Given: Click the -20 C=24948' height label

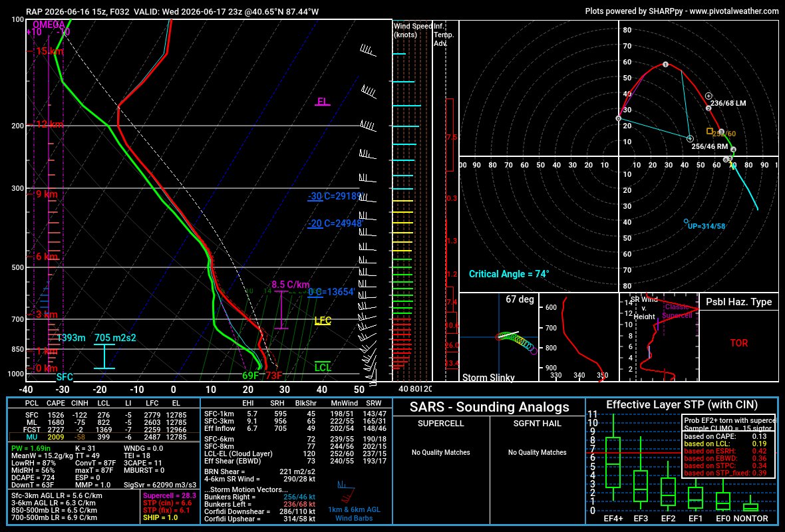Looking at the screenshot, I should tap(335, 223).
